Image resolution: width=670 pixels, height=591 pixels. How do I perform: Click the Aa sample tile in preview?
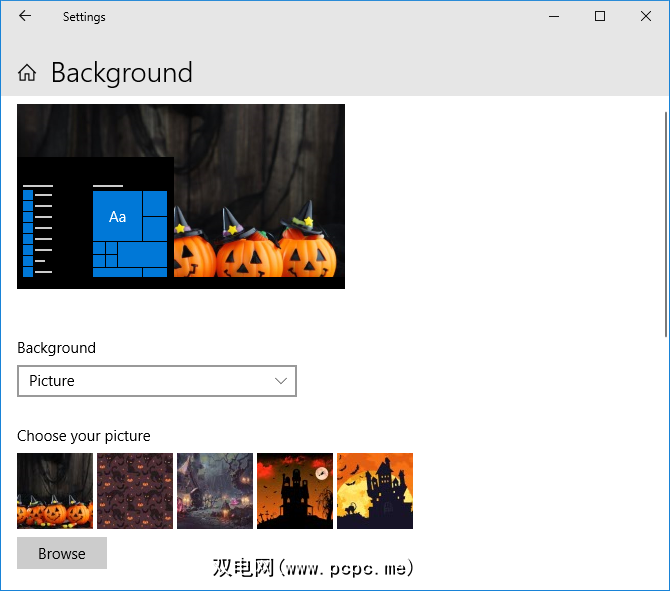coord(118,217)
